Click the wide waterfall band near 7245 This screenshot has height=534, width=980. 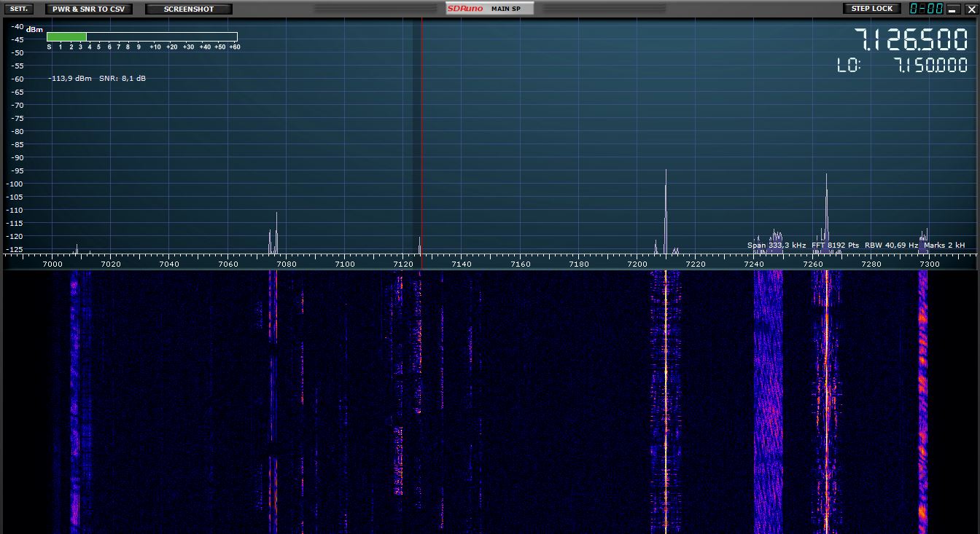(x=768, y=401)
